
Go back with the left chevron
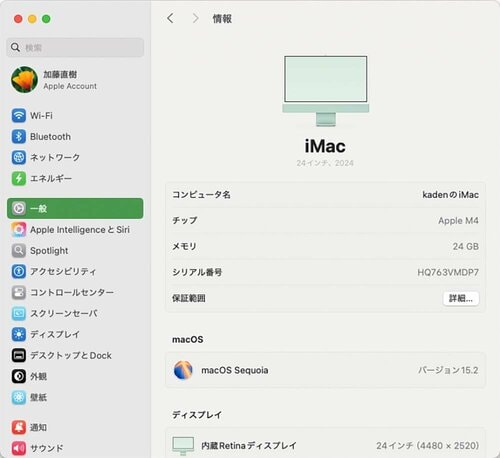[170, 18]
